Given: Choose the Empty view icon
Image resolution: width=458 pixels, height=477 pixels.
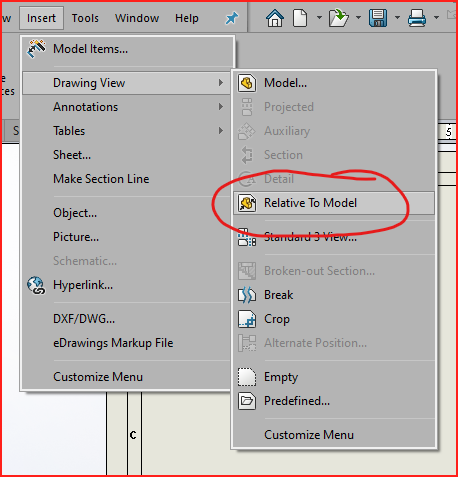Looking at the screenshot, I should [x=247, y=377].
